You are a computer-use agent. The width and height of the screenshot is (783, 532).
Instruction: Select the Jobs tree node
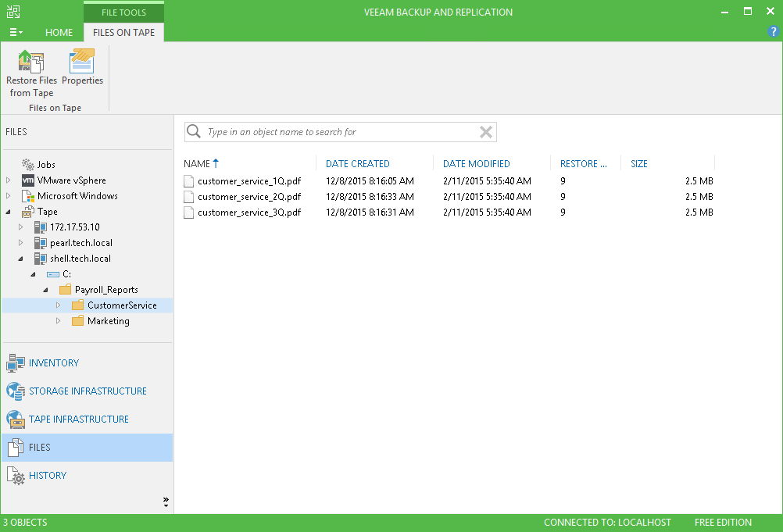click(x=46, y=164)
